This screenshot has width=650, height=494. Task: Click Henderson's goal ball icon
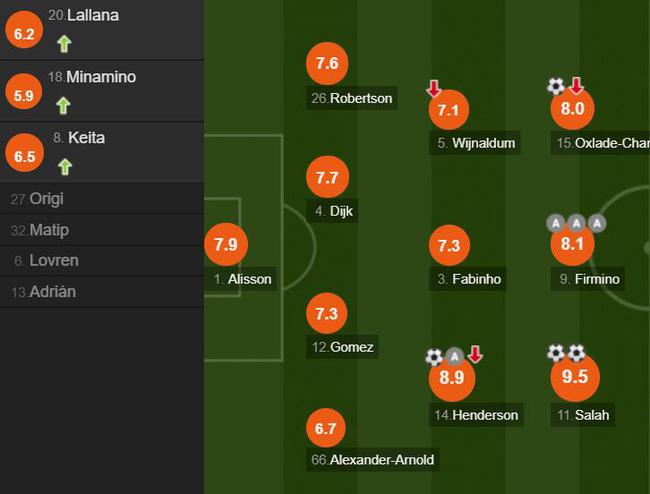tap(434, 357)
